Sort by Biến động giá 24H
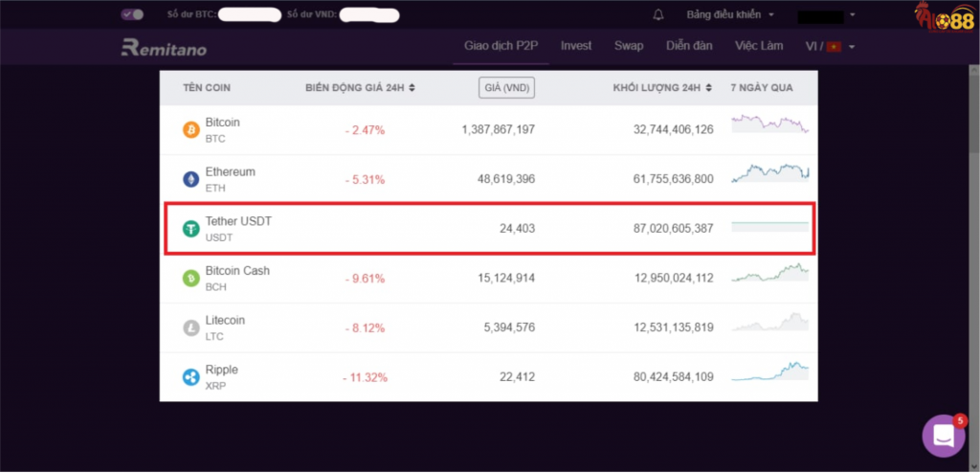Image resolution: width=980 pixels, height=473 pixels. (360, 88)
